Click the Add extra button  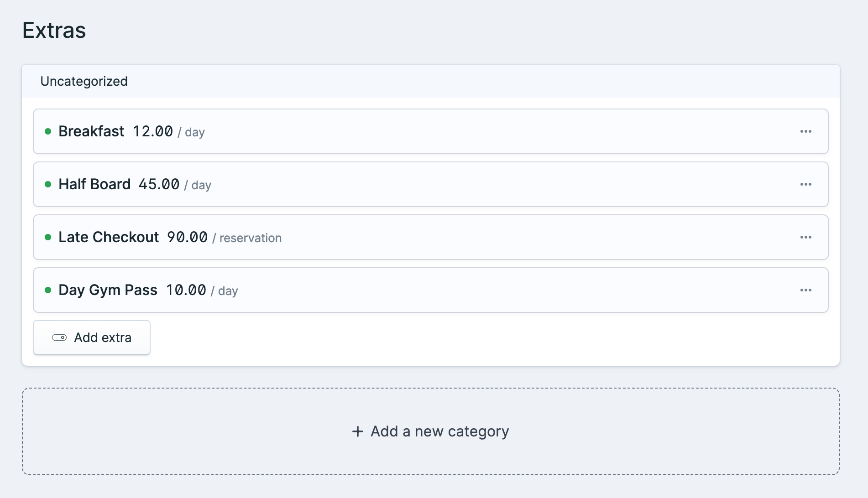(x=91, y=337)
